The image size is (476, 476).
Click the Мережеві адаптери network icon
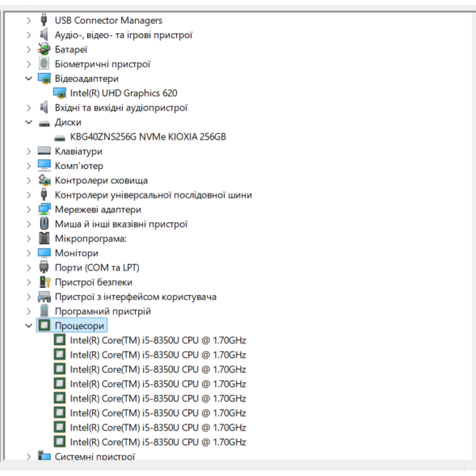44,209
